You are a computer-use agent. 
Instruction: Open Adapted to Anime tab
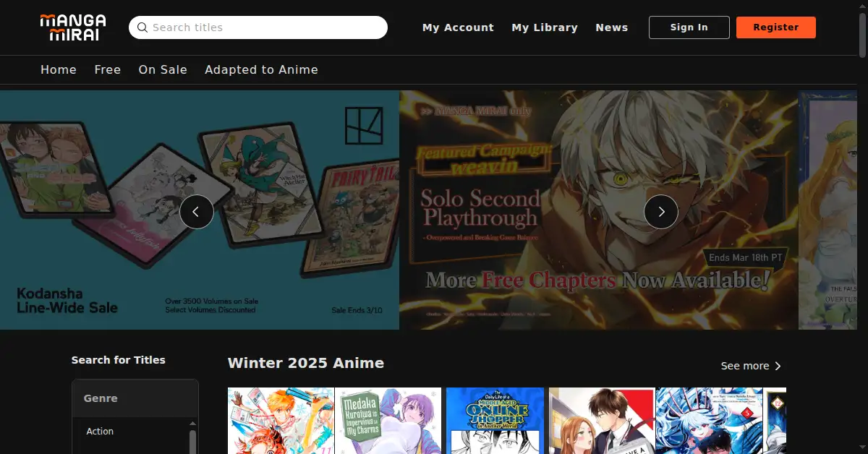coord(261,70)
